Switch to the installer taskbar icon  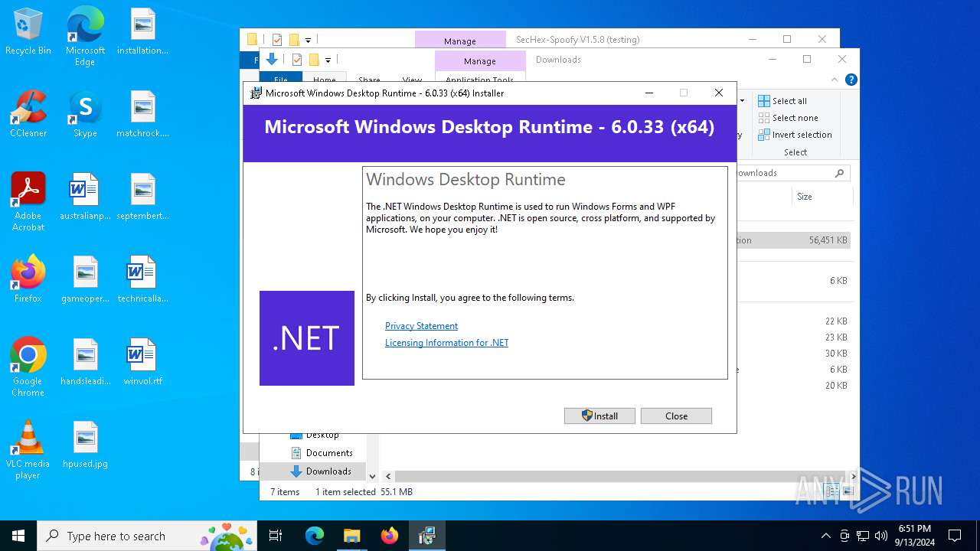click(426, 536)
